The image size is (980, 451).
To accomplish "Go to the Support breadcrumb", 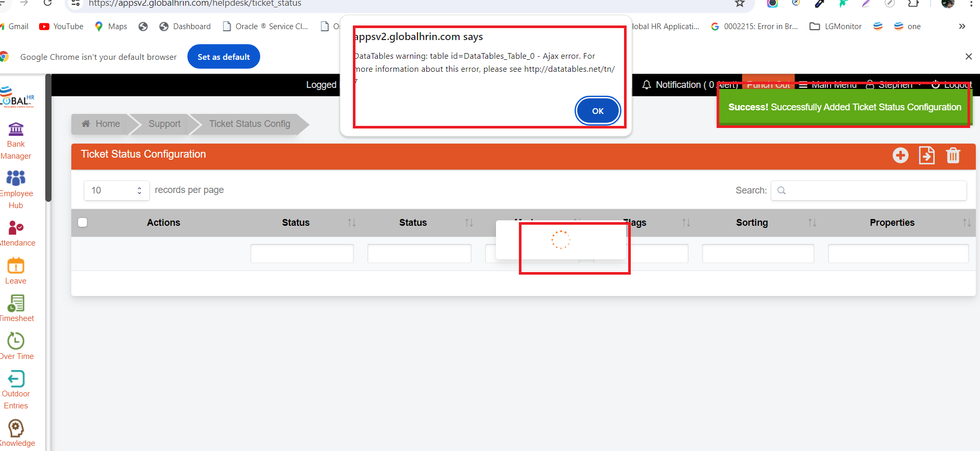I will click(x=164, y=124).
